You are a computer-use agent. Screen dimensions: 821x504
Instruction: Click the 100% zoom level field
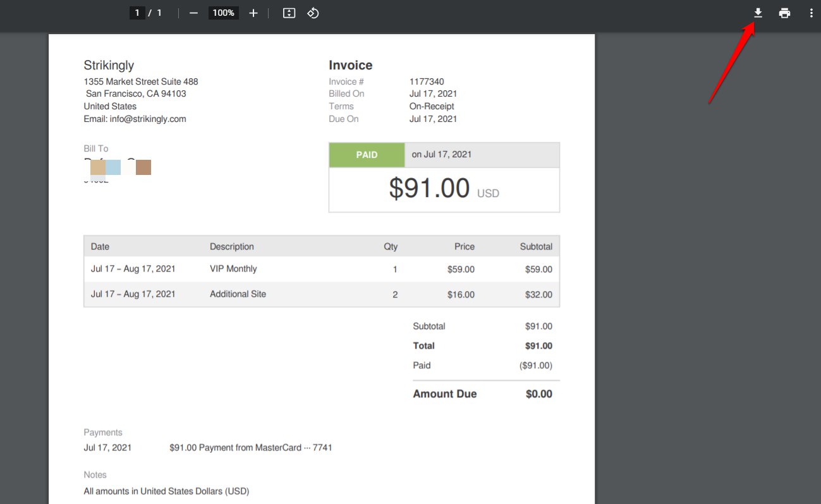(x=223, y=13)
